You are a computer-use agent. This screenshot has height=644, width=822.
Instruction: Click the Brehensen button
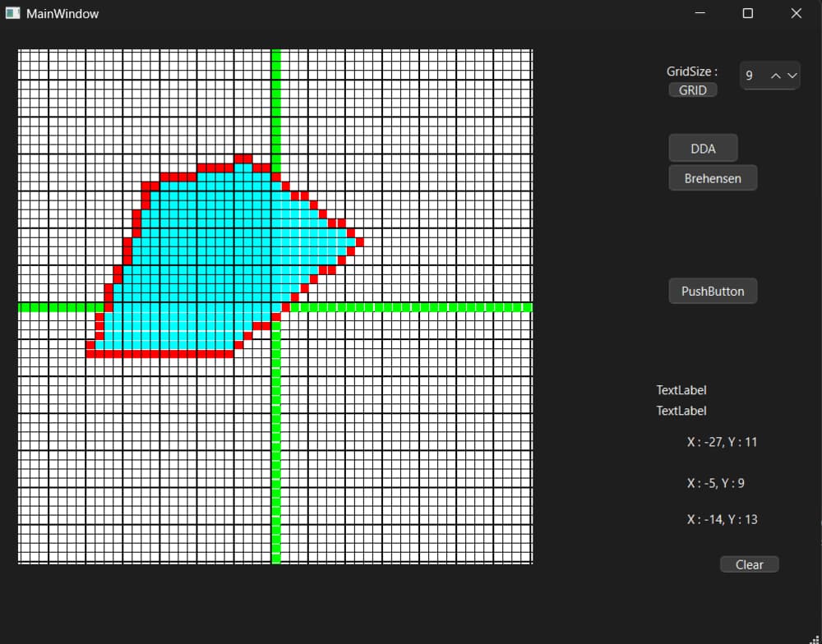(713, 178)
